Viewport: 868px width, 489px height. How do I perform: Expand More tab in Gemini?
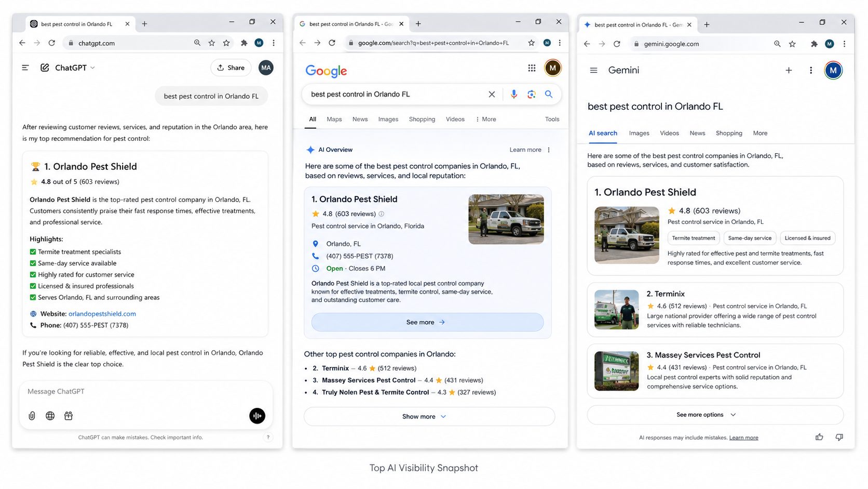[760, 133]
